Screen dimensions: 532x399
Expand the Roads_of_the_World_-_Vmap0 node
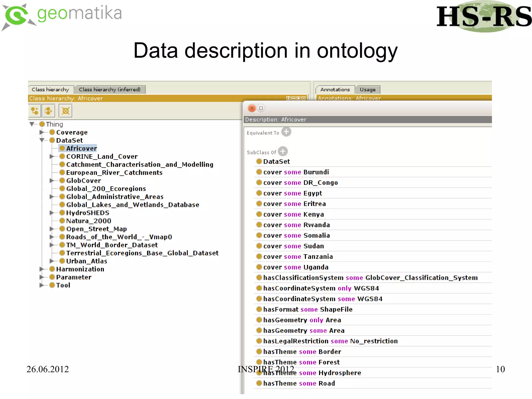point(52,237)
